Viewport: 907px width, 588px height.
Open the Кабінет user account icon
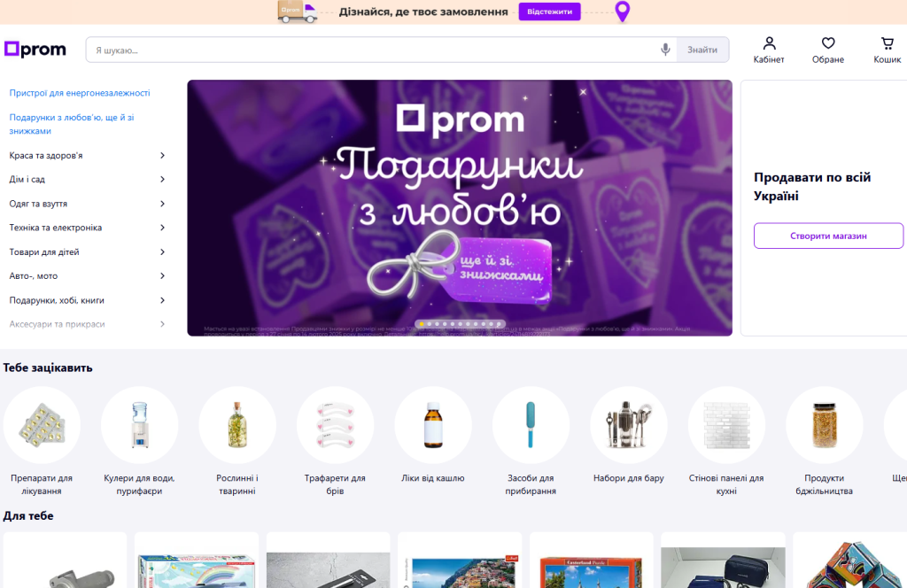(769, 43)
